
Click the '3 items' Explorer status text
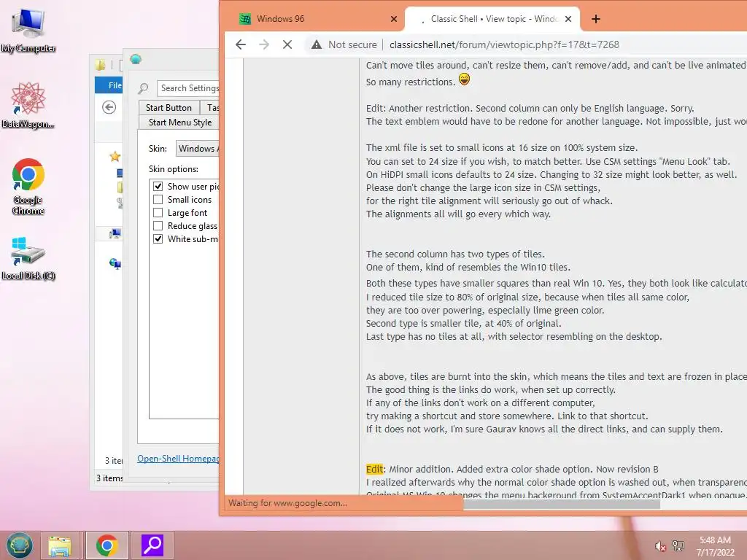(109, 478)
